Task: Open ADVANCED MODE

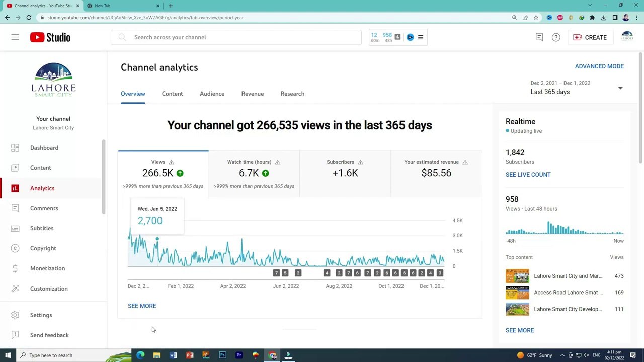Action: pos(599,66)
